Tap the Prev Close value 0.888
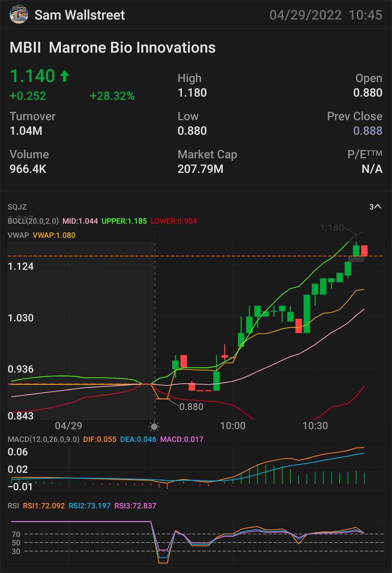Image resolution: width=392 pixels, height=573 pixels. (368, 131)
